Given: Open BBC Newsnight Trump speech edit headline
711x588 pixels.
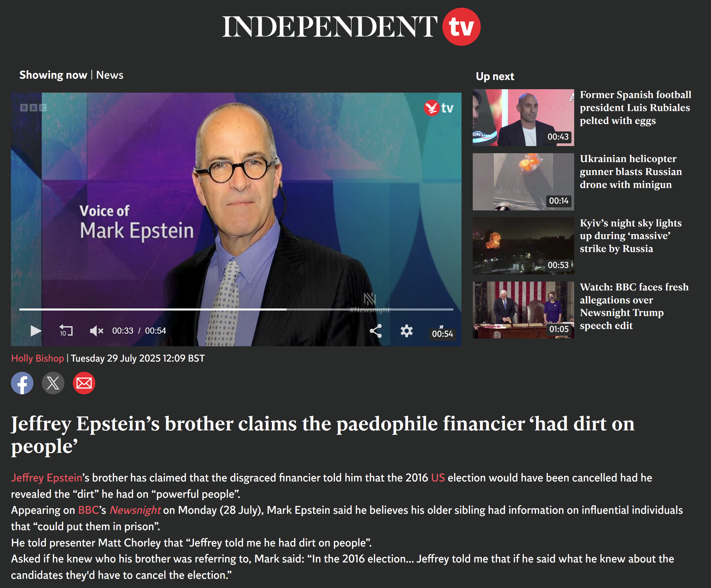Looking at the screenshot, I should tap(634, 306).
